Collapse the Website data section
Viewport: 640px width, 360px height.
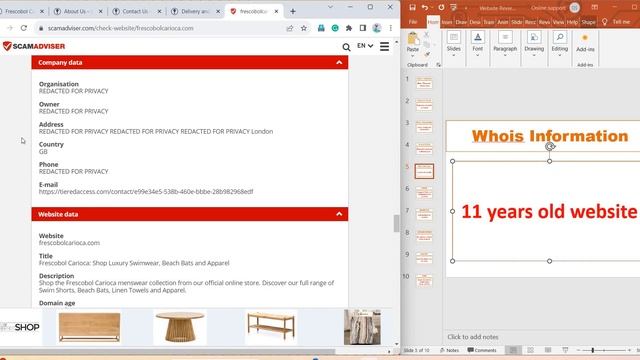[x=339, y=214]
